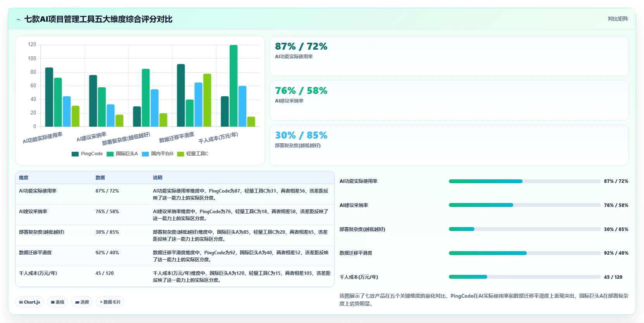This screenshot has width=644, height=323.
Task: Click 国际巨头A bar in 部署复杂度 group
Action: 146,98
